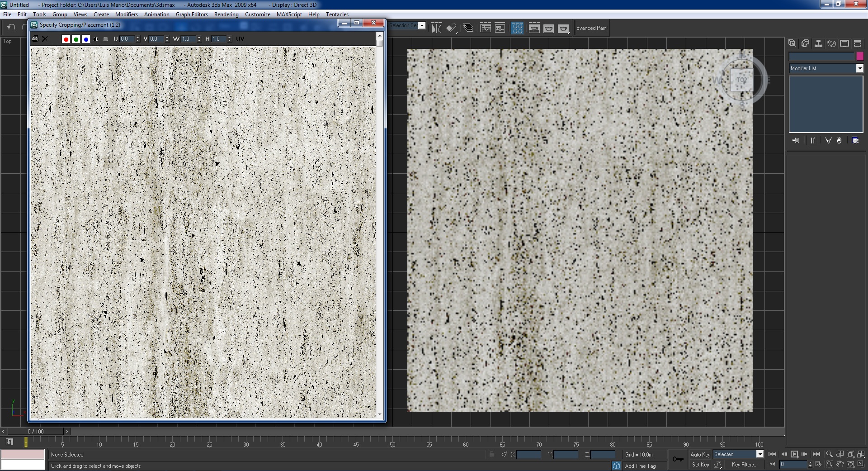Go to the start frame

point(772,454)
